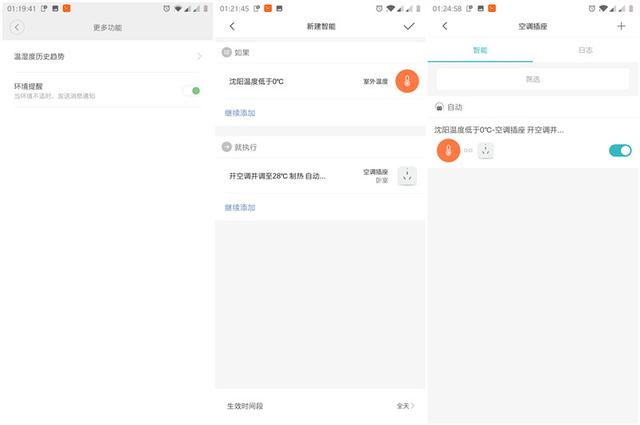Expand 全天 time period chevron

tap(413, 406)
